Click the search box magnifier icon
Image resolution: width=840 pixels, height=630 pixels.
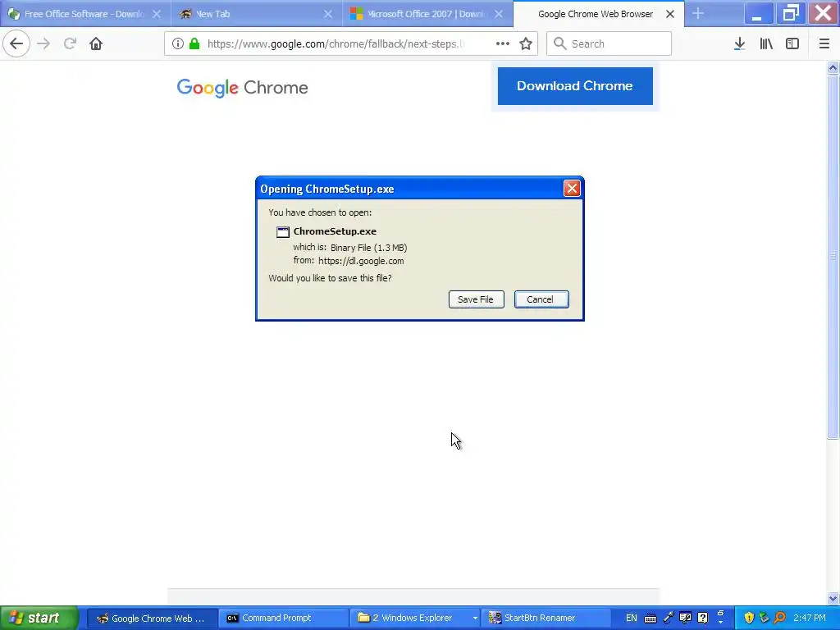pos(559,43)
